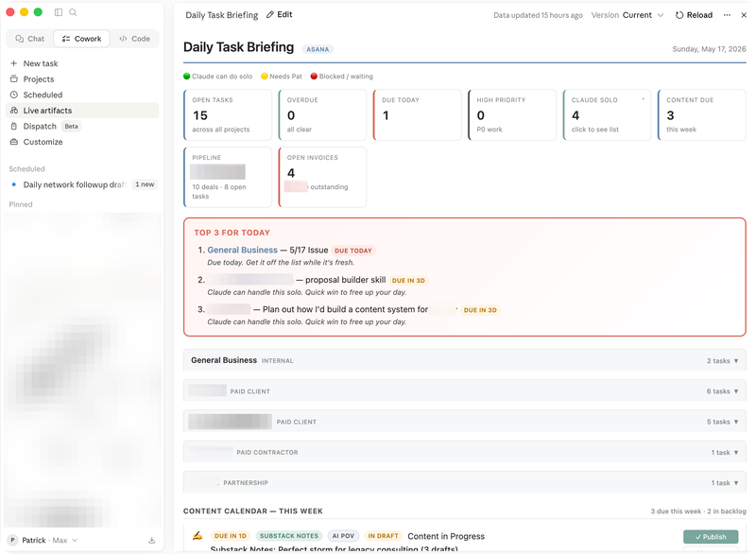
Task: Click the download icon near Patrick
Action: 152,540
